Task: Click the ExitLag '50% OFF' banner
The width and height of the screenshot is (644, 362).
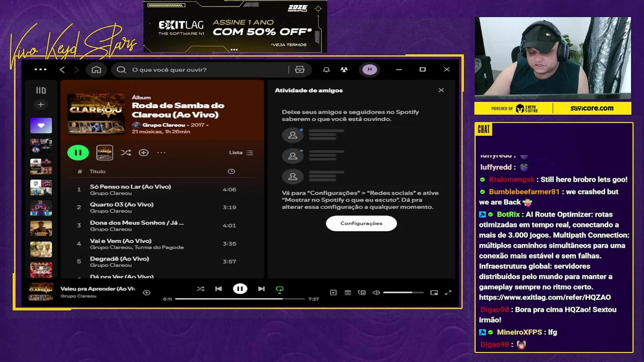Action: (235, 26)
